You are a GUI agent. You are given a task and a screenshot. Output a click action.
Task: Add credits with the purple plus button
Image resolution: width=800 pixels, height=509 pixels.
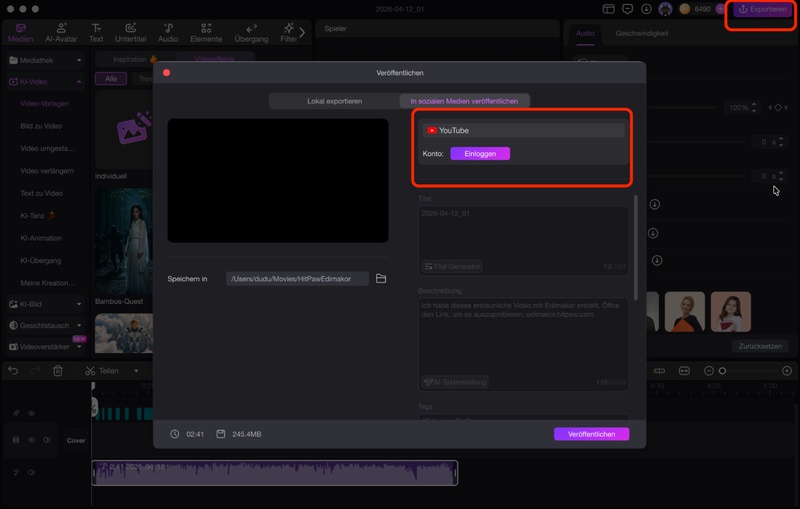720,9
